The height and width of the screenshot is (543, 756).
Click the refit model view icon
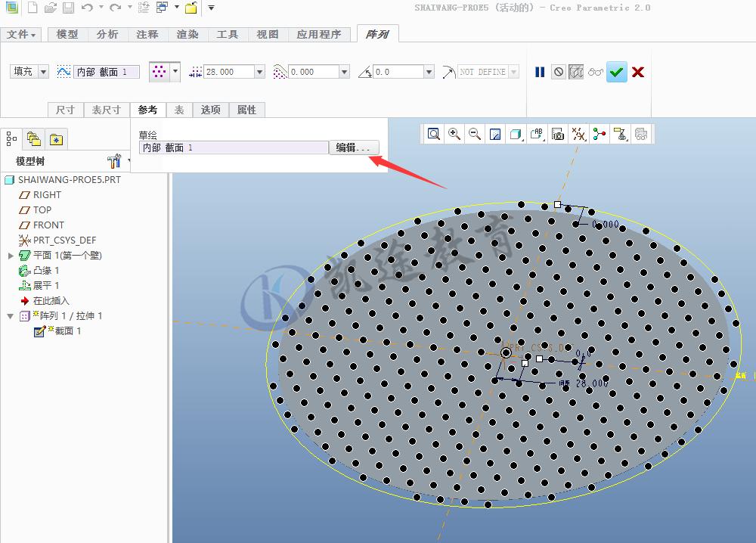tap(494, 134)
